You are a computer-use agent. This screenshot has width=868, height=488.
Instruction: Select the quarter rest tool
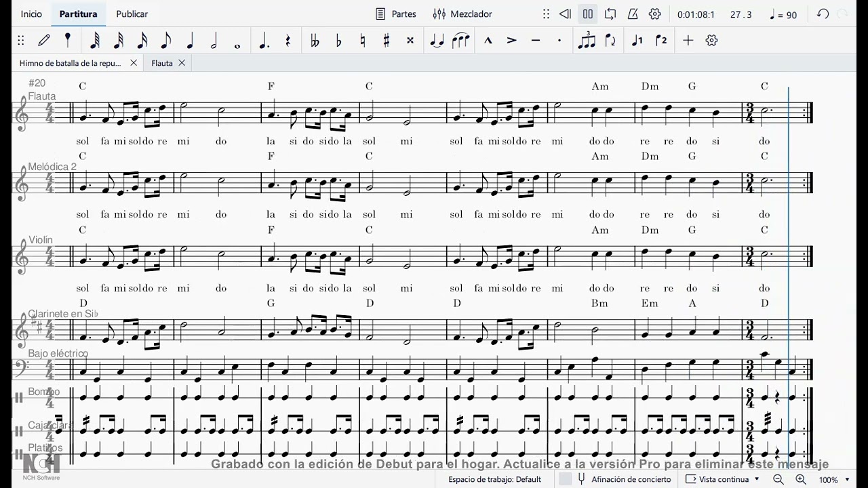(288, 41)
